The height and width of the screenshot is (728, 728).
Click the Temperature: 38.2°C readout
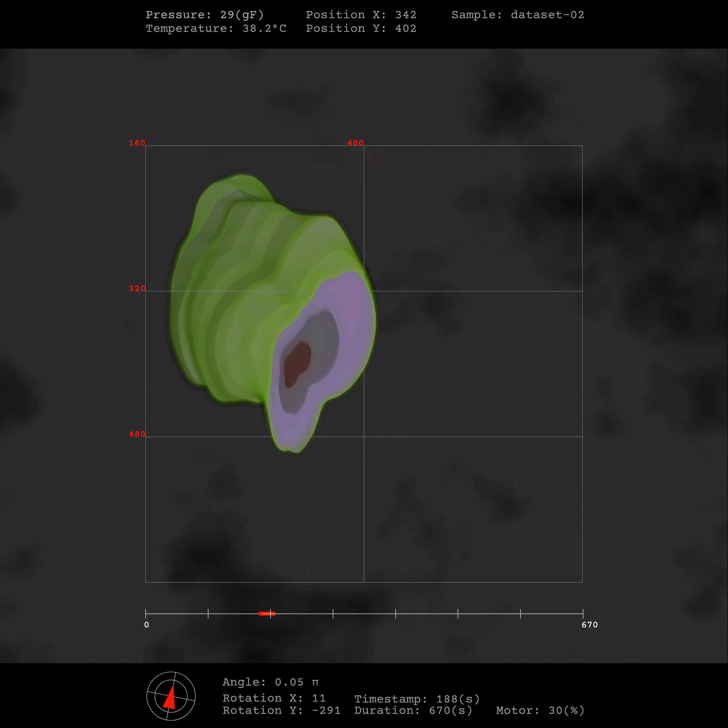[216, 28]
